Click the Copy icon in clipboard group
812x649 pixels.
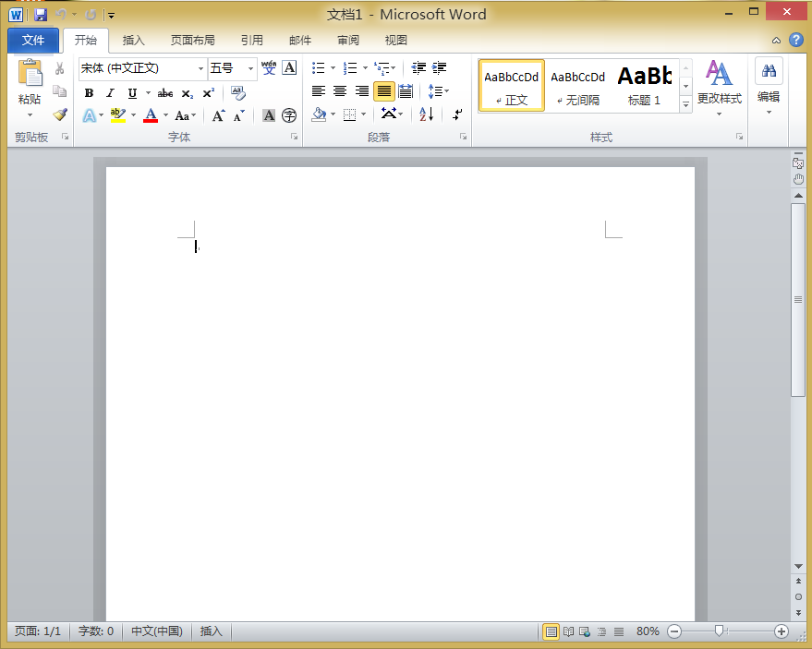[x=59, y=91]
